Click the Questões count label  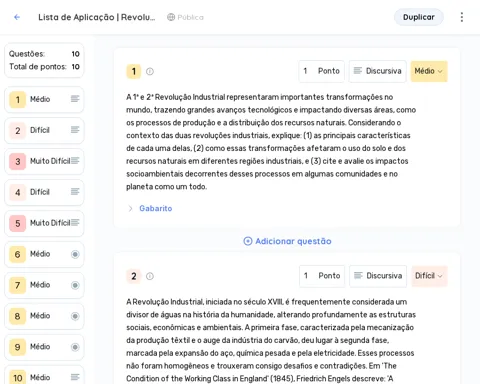tap(27, 54)
